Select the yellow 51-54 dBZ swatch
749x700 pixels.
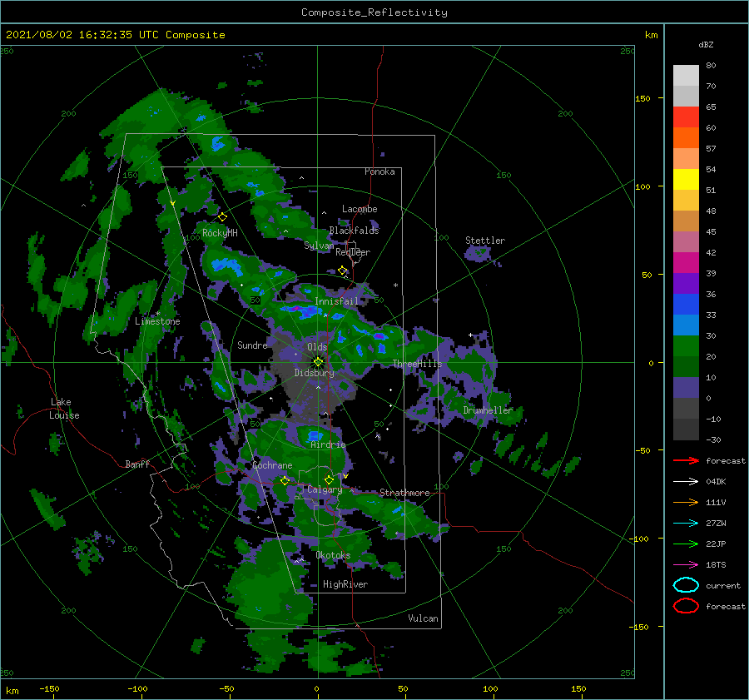click(686, 180)
